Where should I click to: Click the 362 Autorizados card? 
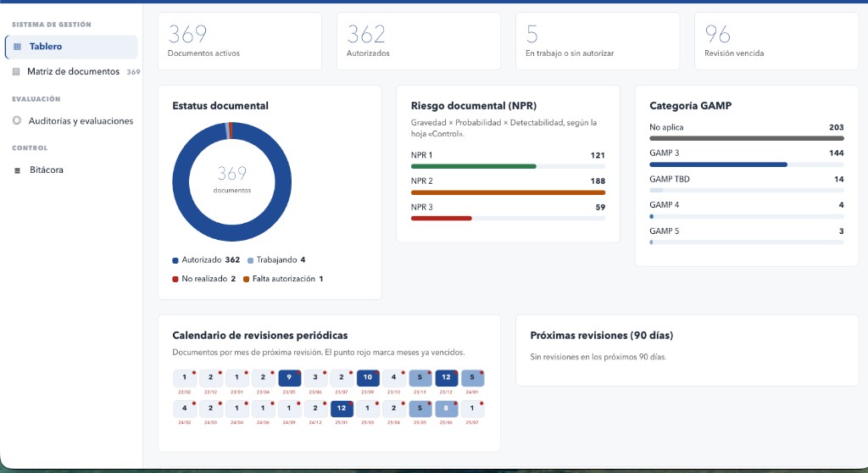click(x=419, y=41)
